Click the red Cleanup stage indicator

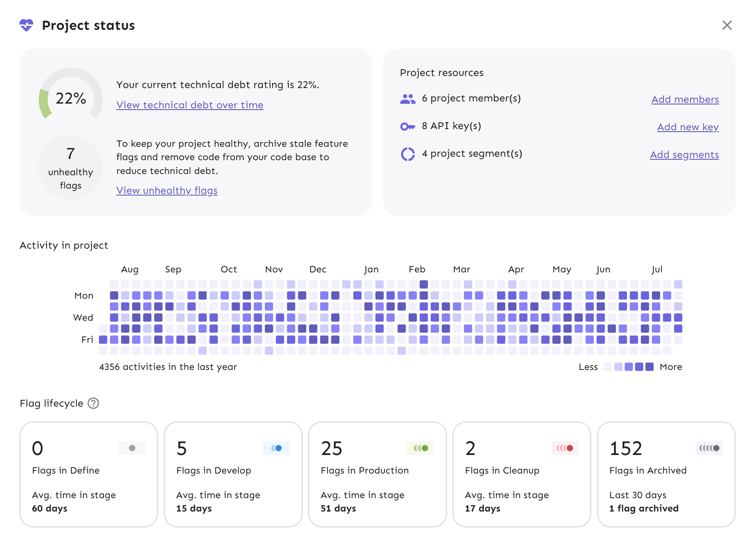pyautogui.click(x=565, y=448)
